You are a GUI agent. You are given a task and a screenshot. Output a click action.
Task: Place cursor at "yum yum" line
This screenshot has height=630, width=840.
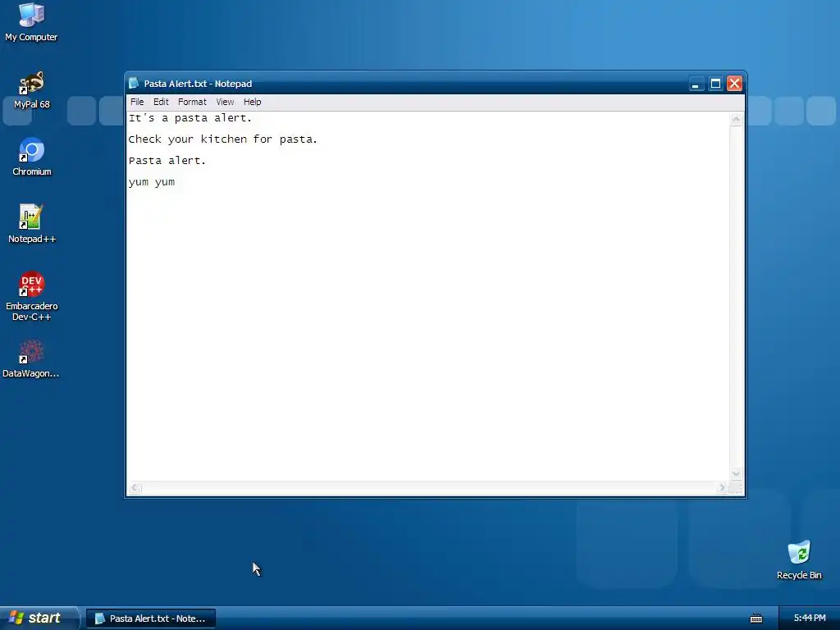click(x=152, y=182)
